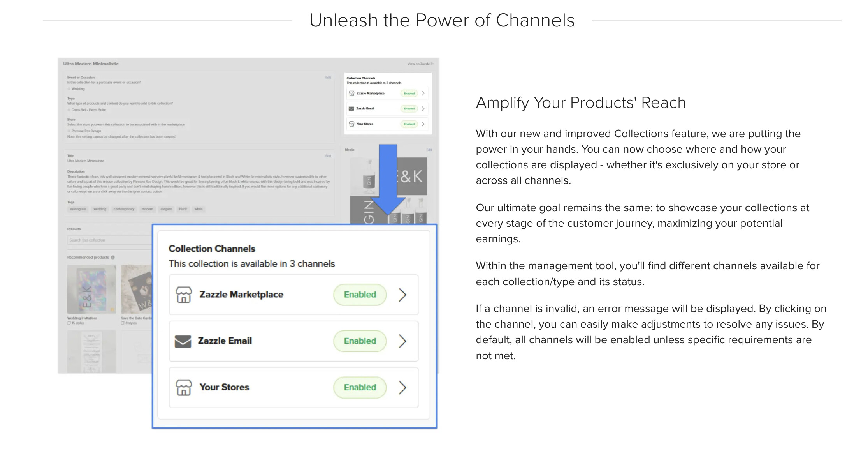
Task: Open the Save the Date Cards thumbnail
Action: pyautogui.click(x=136, y=289)
